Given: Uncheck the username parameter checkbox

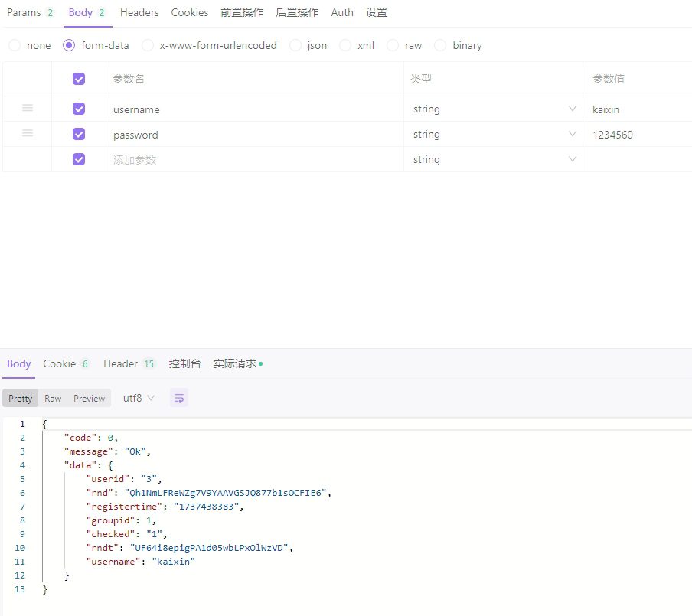Looking at the screenshot, I should click(x=78, y=109).
